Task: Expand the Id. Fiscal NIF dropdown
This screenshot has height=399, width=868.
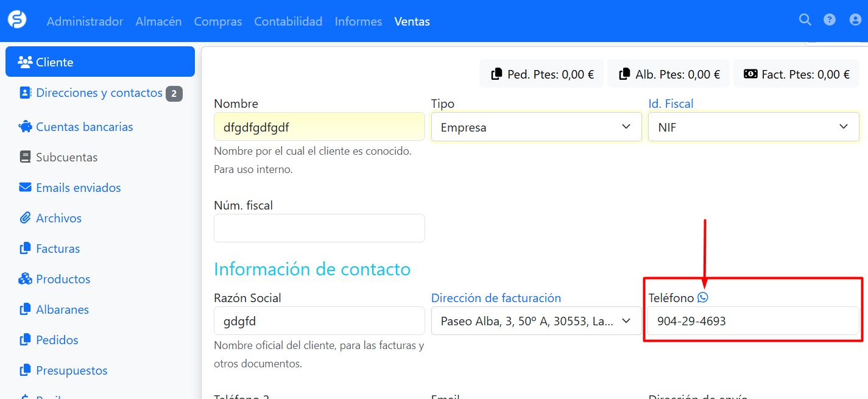Action: pyautogui.click(x=753, y=127)
